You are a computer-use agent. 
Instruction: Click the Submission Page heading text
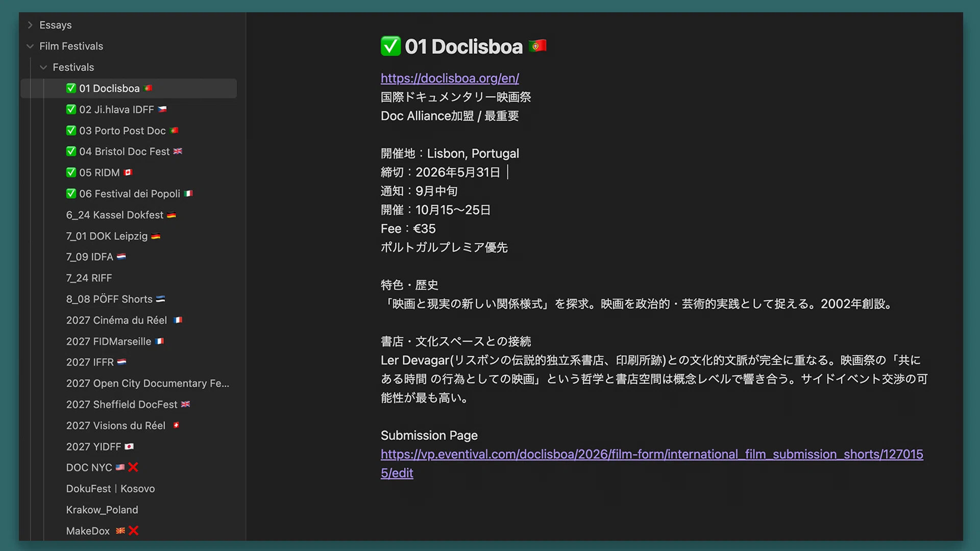click(429, 435)
